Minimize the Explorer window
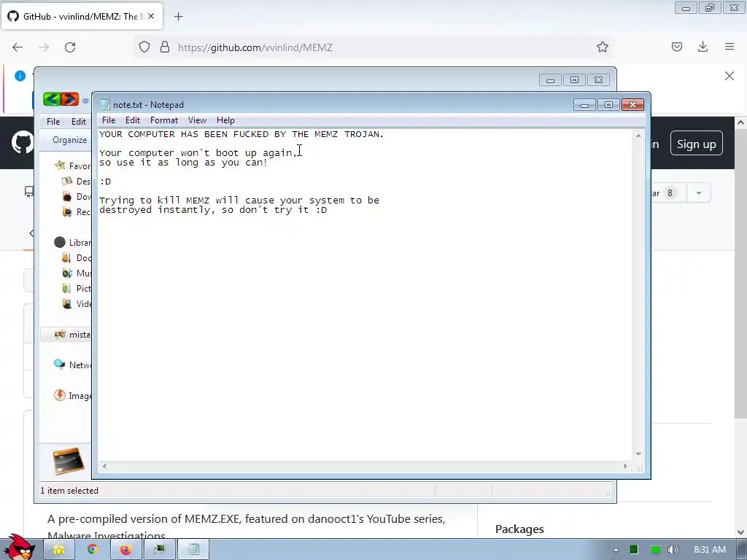 tap(550, 80)
